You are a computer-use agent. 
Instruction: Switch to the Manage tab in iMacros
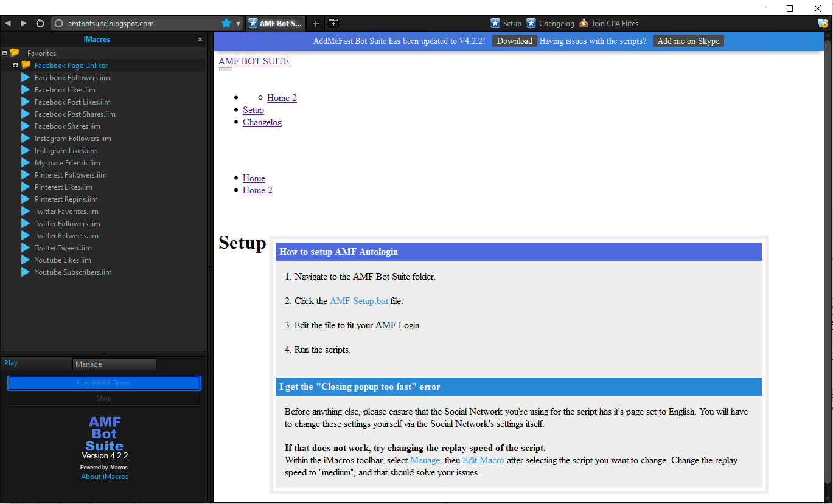point(114,364)
